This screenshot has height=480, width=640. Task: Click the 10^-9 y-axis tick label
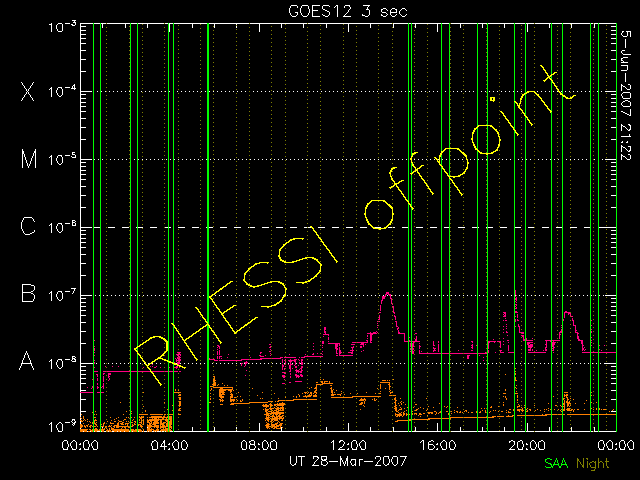pyautogui.click(x=62, y=427)
